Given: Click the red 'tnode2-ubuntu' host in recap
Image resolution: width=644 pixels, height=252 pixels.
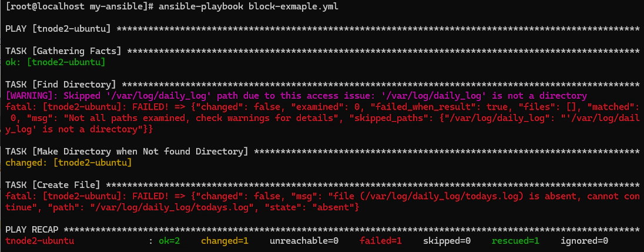Looking at the screenshot, I should [39, 241].
